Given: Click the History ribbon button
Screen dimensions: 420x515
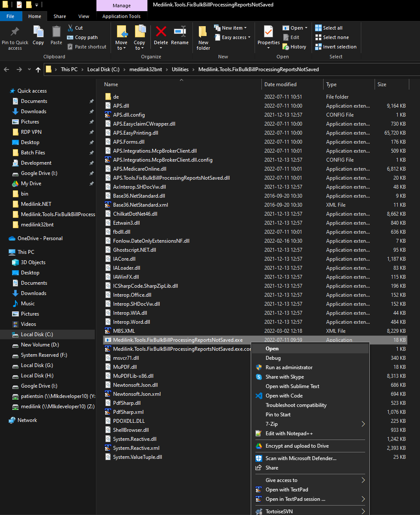Looking at the screenshot, I should 294,47.
